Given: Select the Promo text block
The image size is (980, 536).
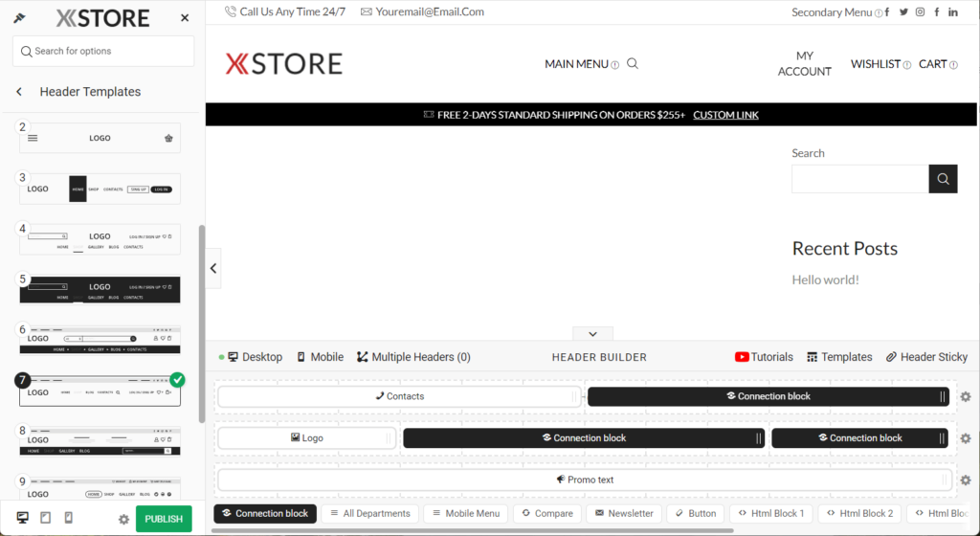Looking at the screenshot, I should [585, 480].
